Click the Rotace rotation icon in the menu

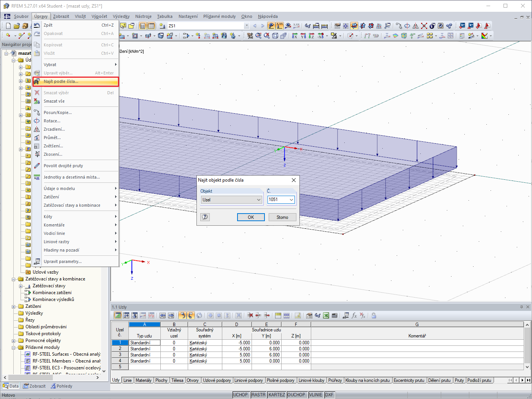pos(37,121)
